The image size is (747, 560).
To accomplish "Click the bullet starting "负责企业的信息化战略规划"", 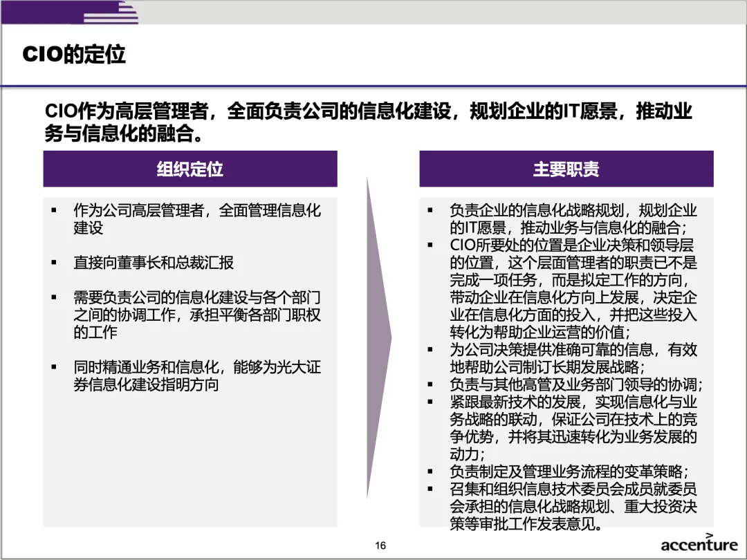I will pos(573,218).
